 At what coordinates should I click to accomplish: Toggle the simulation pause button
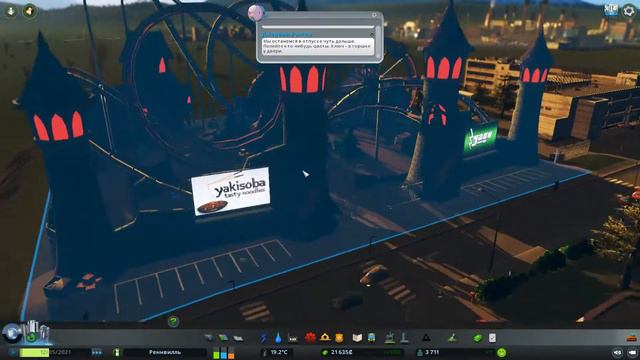13,352
